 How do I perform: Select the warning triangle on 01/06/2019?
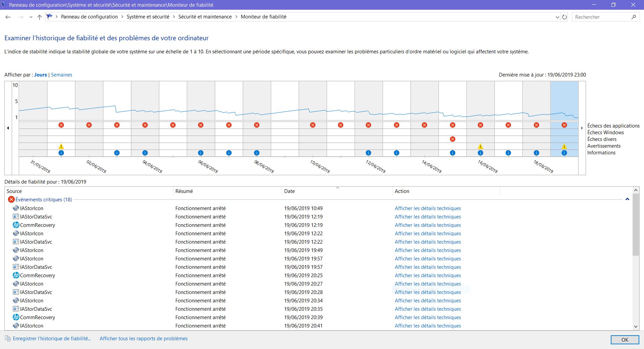pyautogui.click(x=61, y=146)
